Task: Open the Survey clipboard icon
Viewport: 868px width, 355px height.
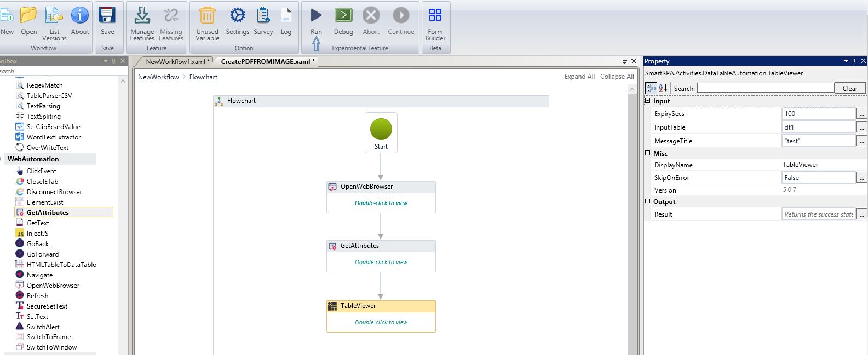Action: (263, 16)
